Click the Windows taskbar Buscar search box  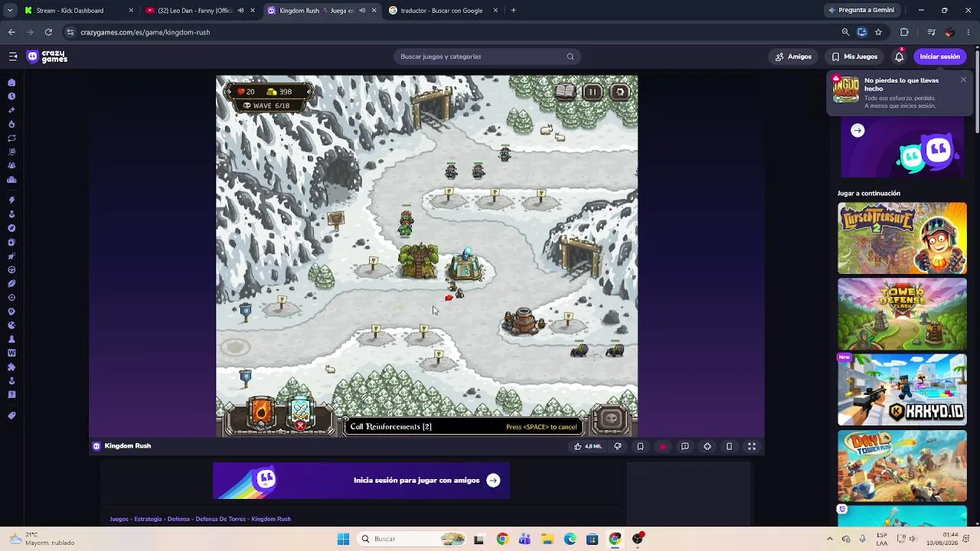coord(413,540)
